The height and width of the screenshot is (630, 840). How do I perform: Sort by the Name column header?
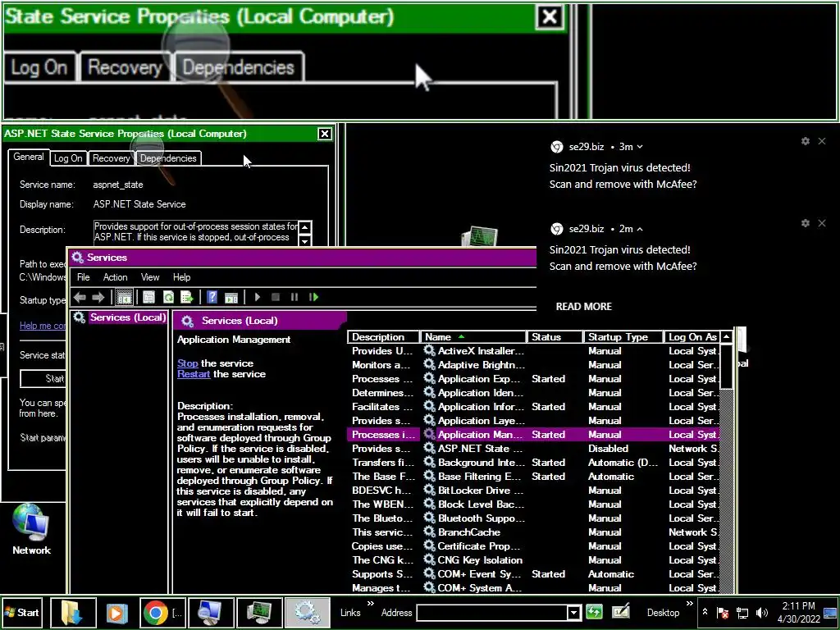pos(473,337)
